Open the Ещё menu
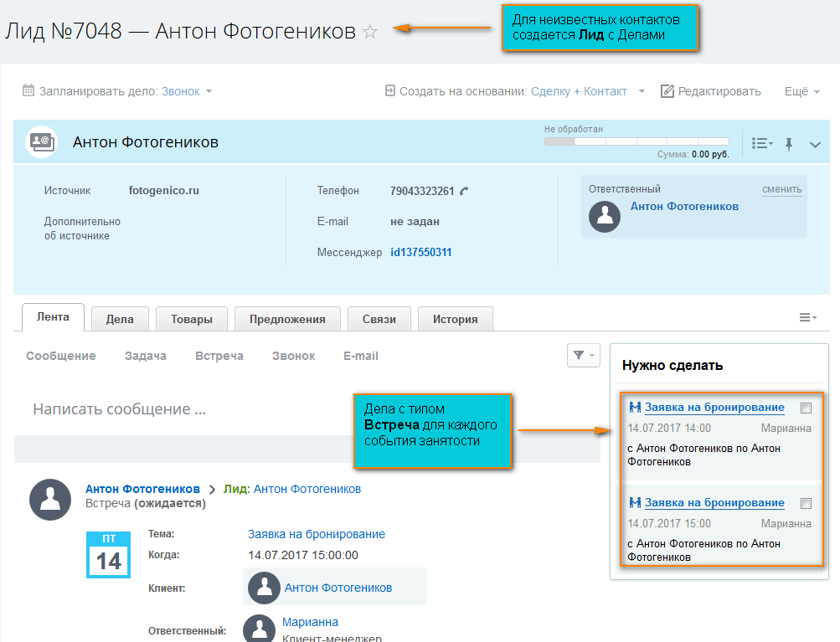The width and height of the screenshot is (840, 642). pos(801,91)
